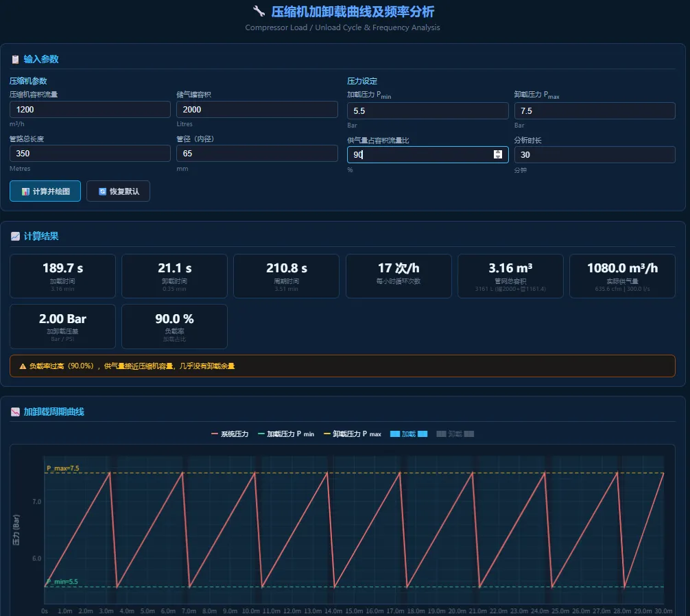Click the English subtitle Compressor Load / Unload Cycle
This screenshot has width=690, height=616.
342,27
